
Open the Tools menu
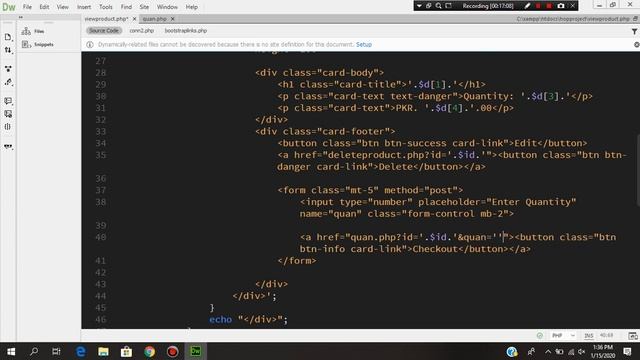105,7
